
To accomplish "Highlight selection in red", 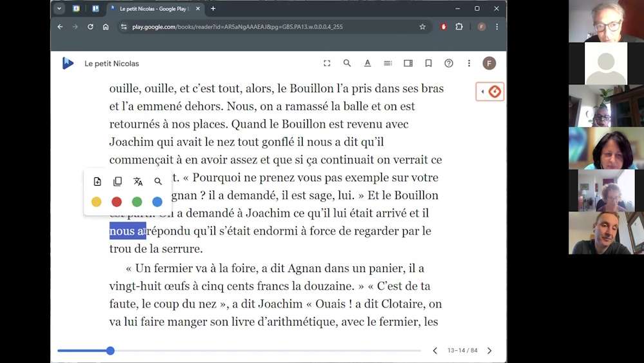I will point(117,202).
